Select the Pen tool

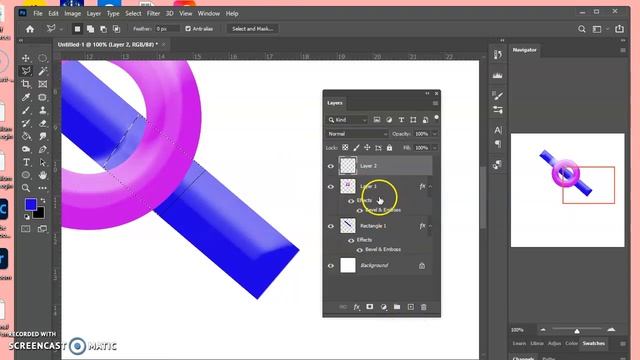(42, 149)
